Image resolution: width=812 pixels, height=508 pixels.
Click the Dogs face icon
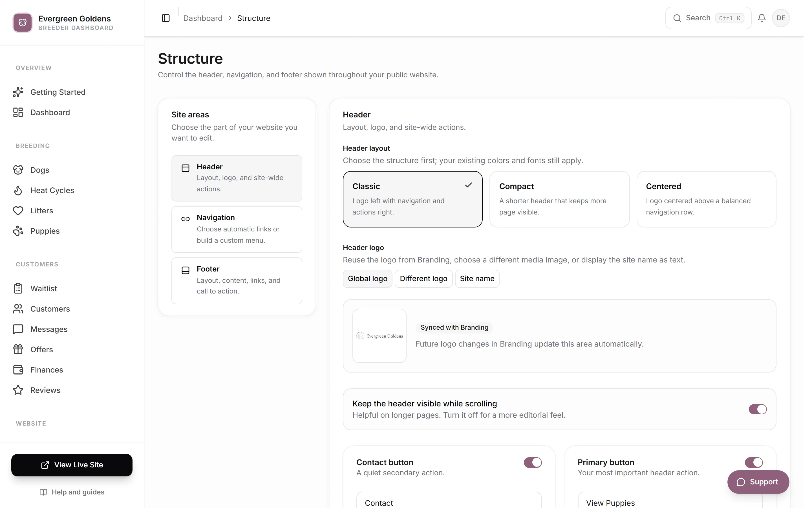[18, 170]
